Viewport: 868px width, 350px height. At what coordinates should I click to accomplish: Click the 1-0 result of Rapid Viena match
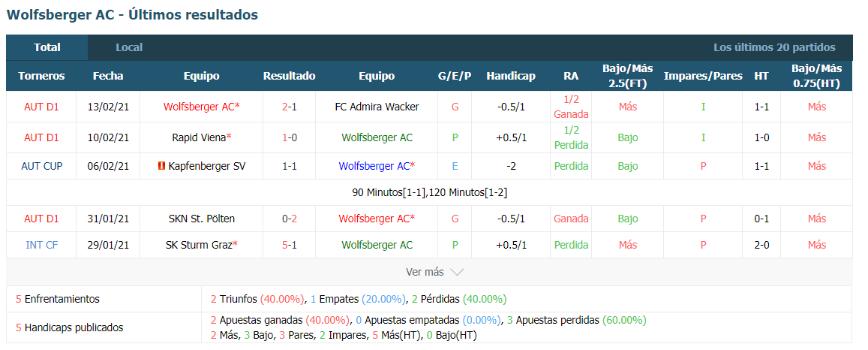(289, 138)
